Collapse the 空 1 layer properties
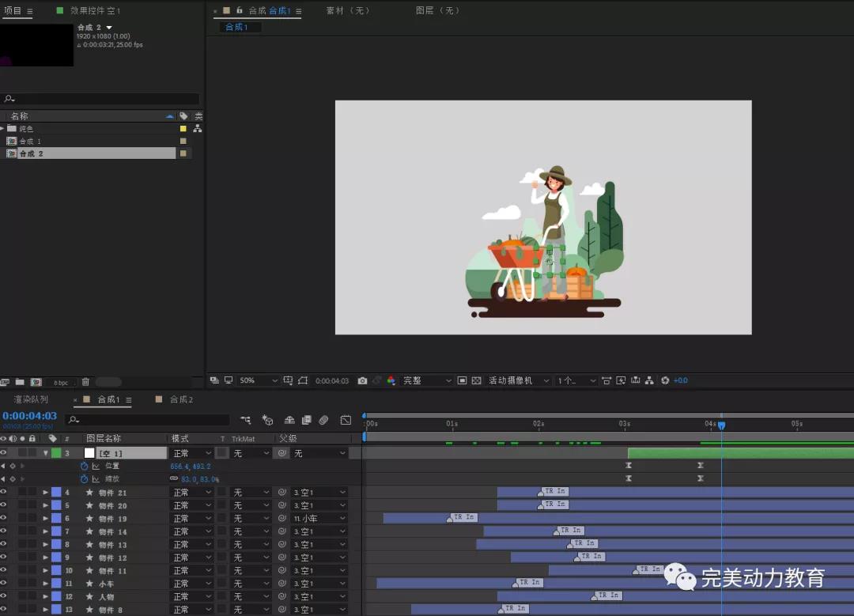This screenshot has height=616, width=854. click(x=46, y=453)
